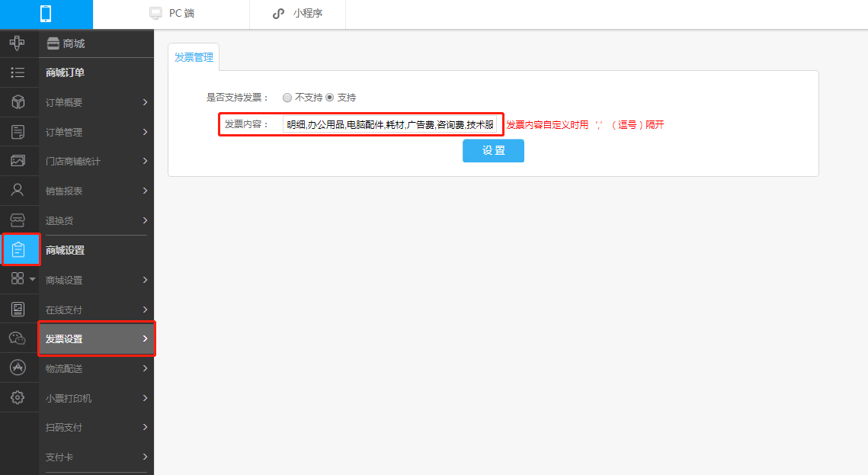This screenshot has width=868, height=475.
Task: Click the 订单概要 menu label
Action: click(x=64, y=102)
